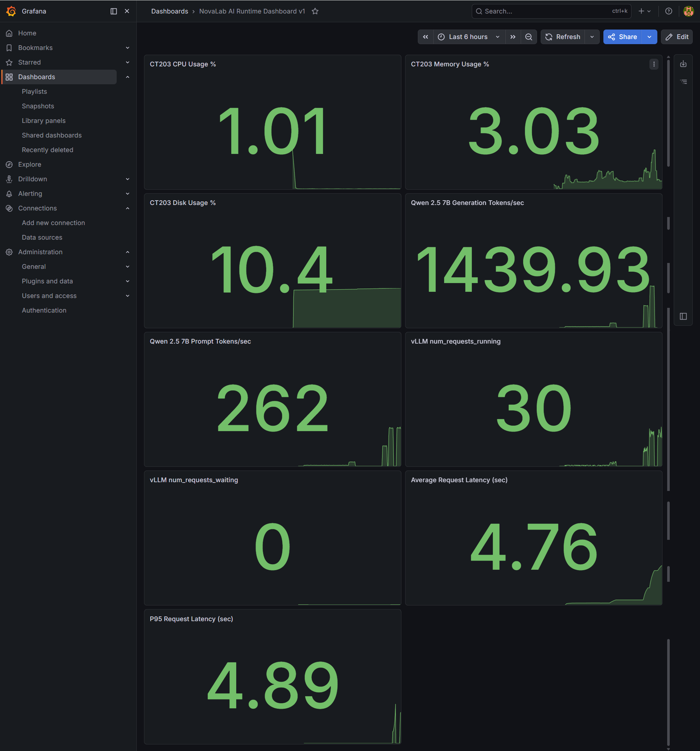Viewport: 700px width, 751px height.
Task: Open the Share options dropdown arrow
Action: (x=649, y=37)
